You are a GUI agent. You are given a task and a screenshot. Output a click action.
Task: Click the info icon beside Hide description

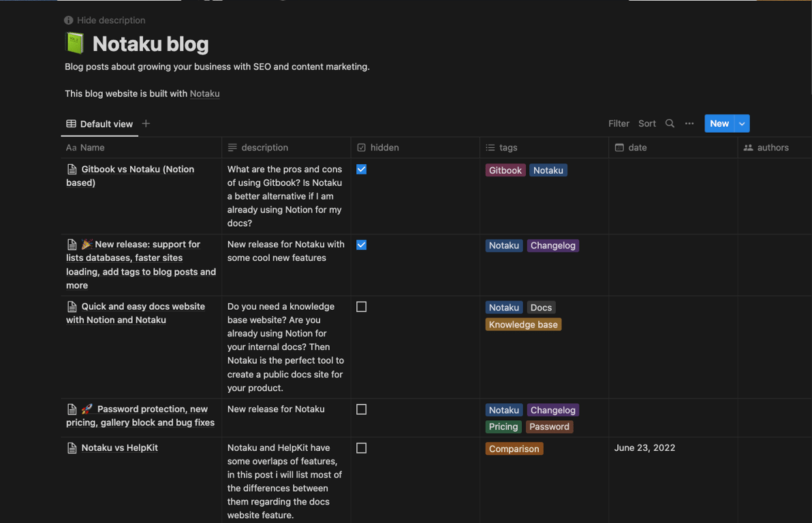click(68, 20)
